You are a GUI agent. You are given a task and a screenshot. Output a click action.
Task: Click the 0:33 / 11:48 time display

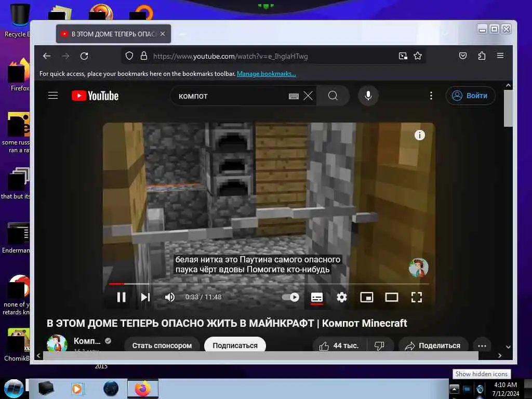point(204,297)
